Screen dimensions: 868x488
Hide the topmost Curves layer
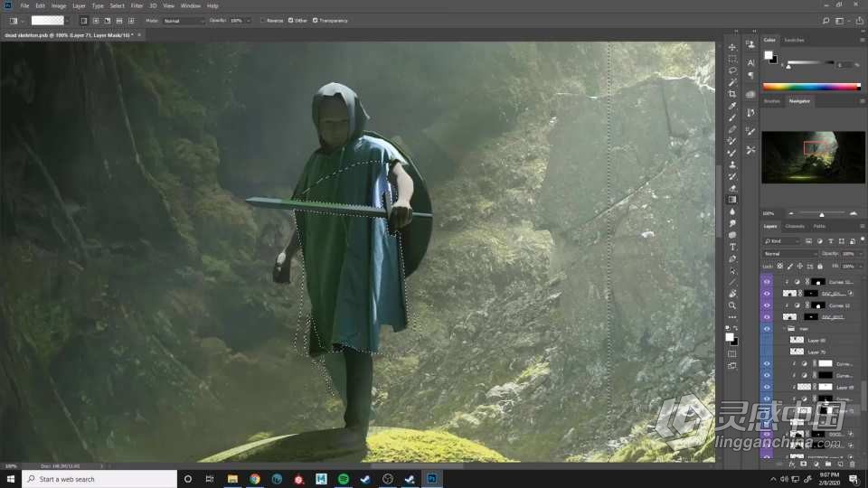click(767, 282)
